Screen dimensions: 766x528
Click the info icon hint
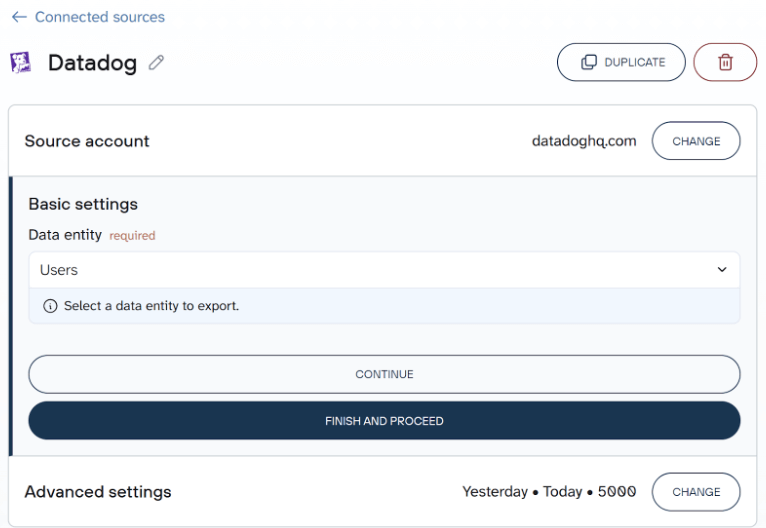tap(50, 306)
